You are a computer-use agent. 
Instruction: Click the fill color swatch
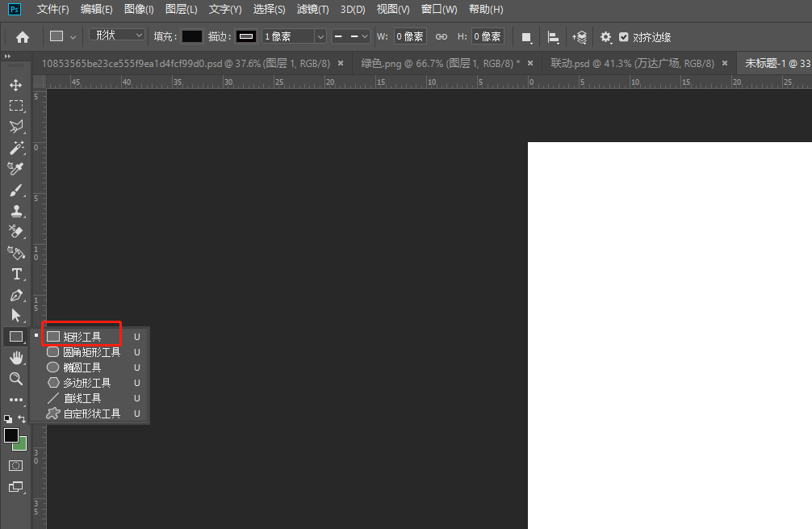click(x=191, y=36)
